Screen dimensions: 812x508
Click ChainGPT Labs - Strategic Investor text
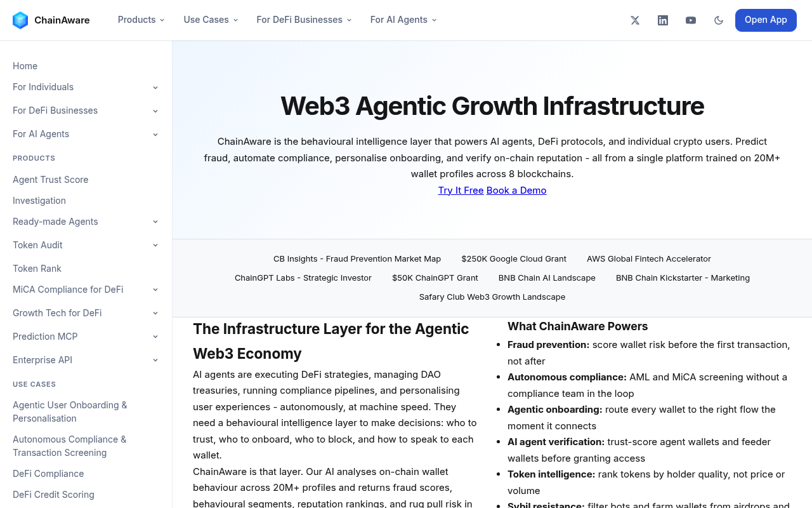(303, 278)
